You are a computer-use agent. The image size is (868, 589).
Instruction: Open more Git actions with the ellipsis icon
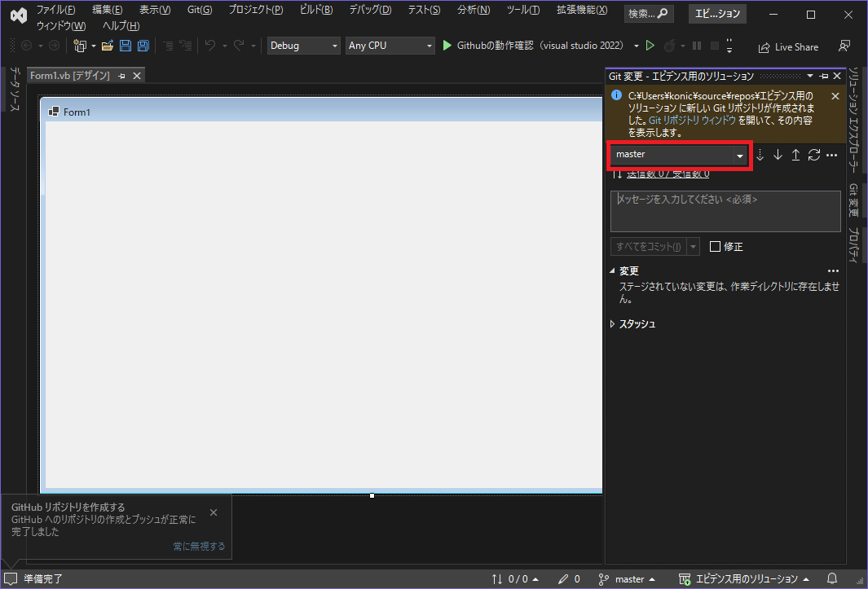tap(831, 155)
